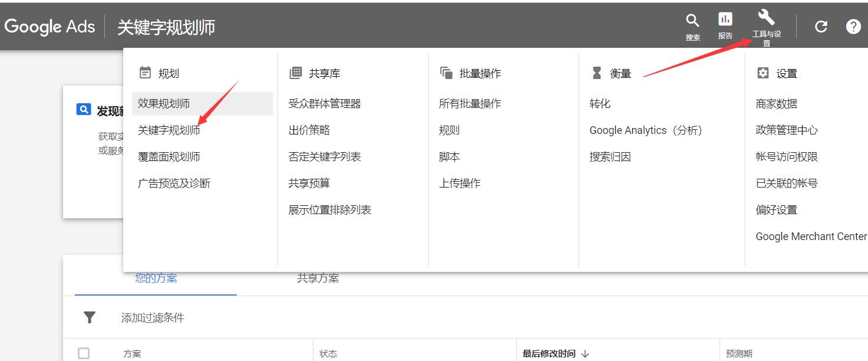
Task: Click the 设置 gear icon
Action: (763, 73)
